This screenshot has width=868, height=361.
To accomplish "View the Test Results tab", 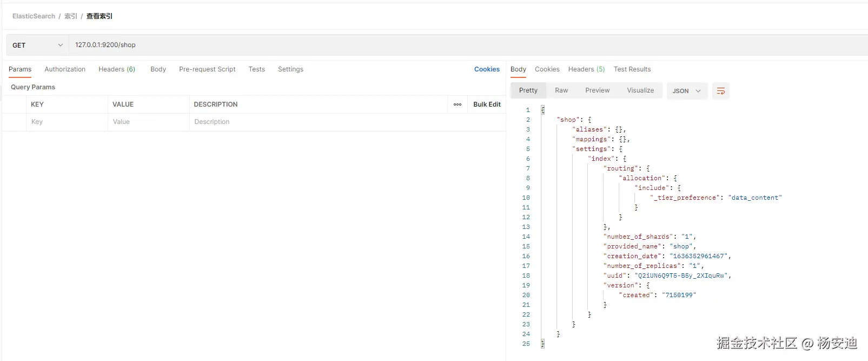I will 632,69.
